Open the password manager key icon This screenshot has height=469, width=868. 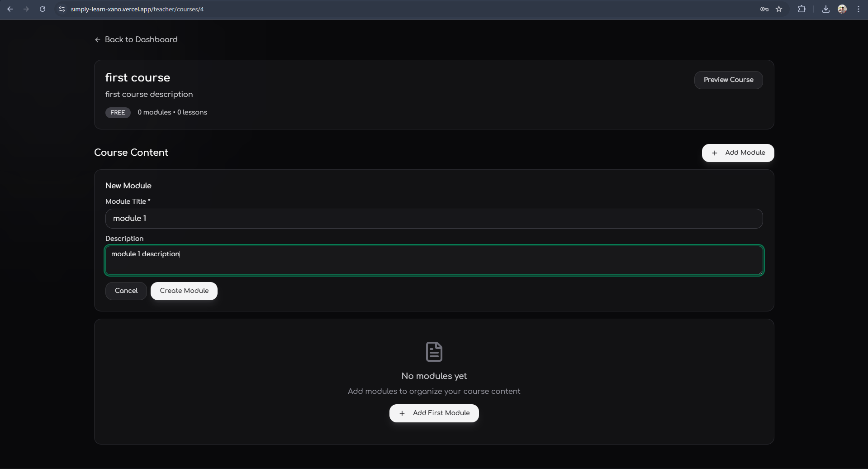click(764, 9)
